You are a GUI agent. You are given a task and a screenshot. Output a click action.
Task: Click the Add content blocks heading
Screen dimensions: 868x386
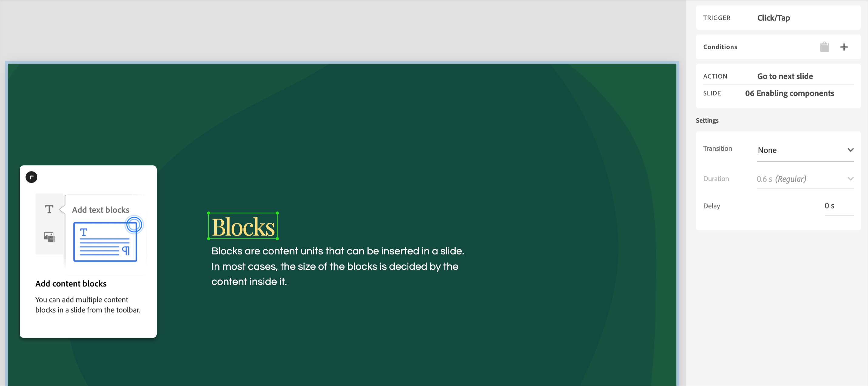71,284
